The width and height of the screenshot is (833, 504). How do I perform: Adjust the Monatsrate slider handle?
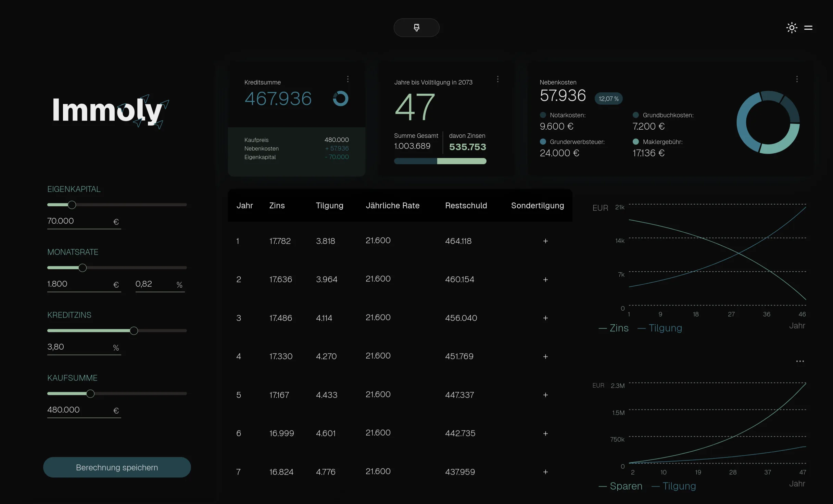click(x=82, y=268)
